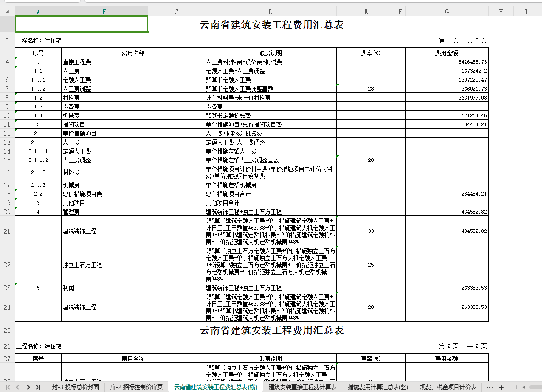The height and width of the screenshot is (392, 542).
Task: Go to the previous sheet tab
Action: pyautogui.click(x=18, y=387)
